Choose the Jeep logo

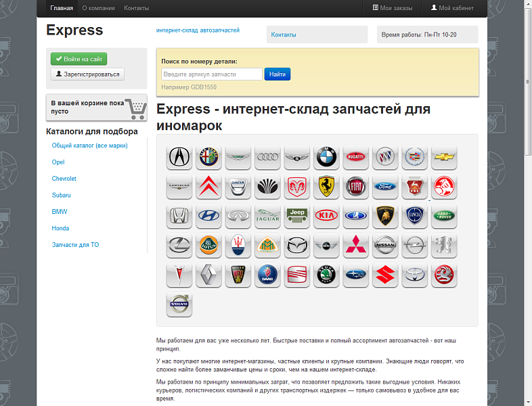coord(296,216)
